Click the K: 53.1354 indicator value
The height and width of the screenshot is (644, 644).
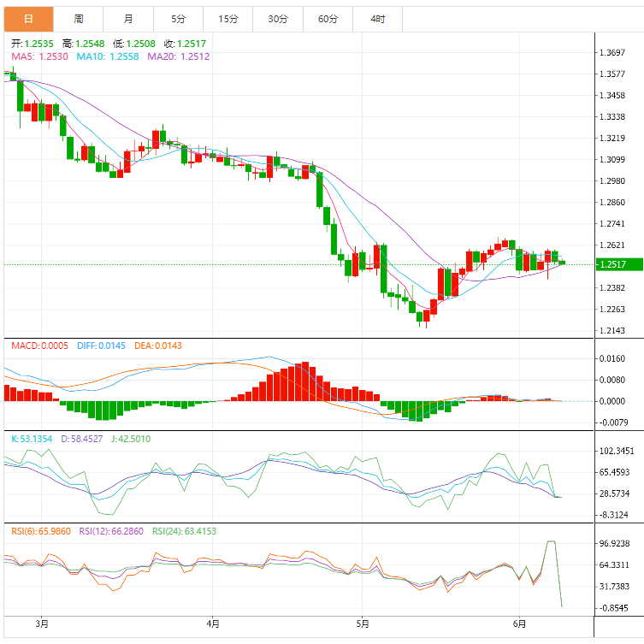coord(32,439)
